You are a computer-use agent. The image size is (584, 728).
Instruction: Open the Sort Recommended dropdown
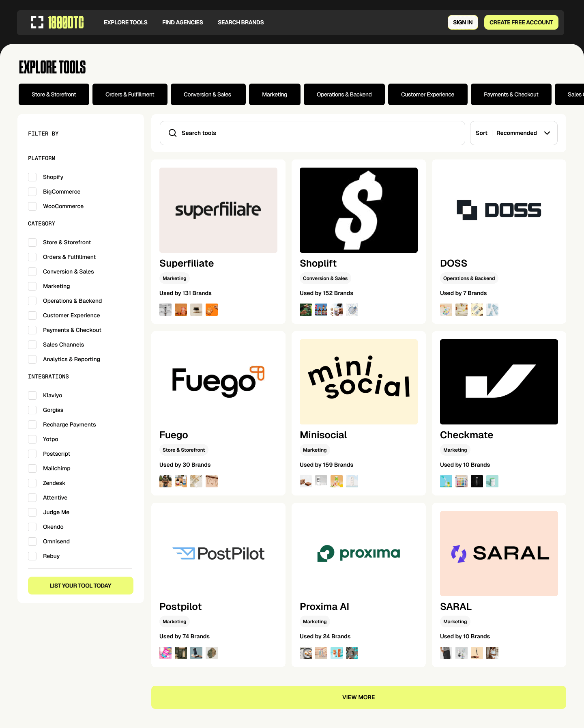click(x=513, y=133)
